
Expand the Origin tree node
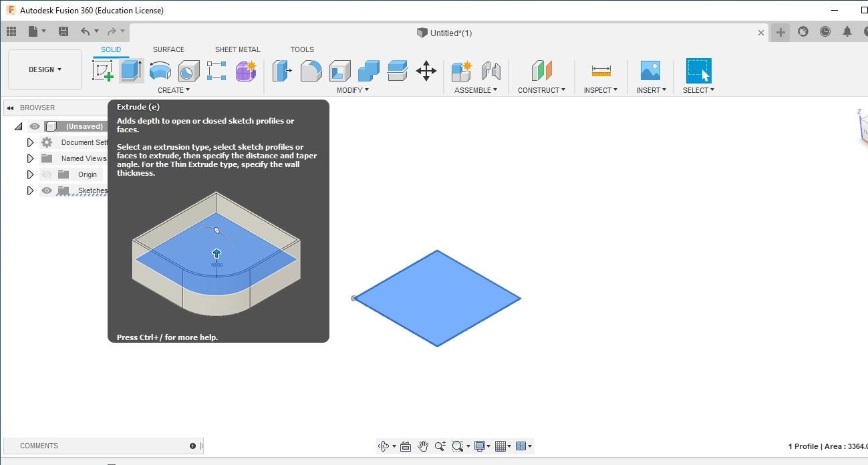pos(30,174)
